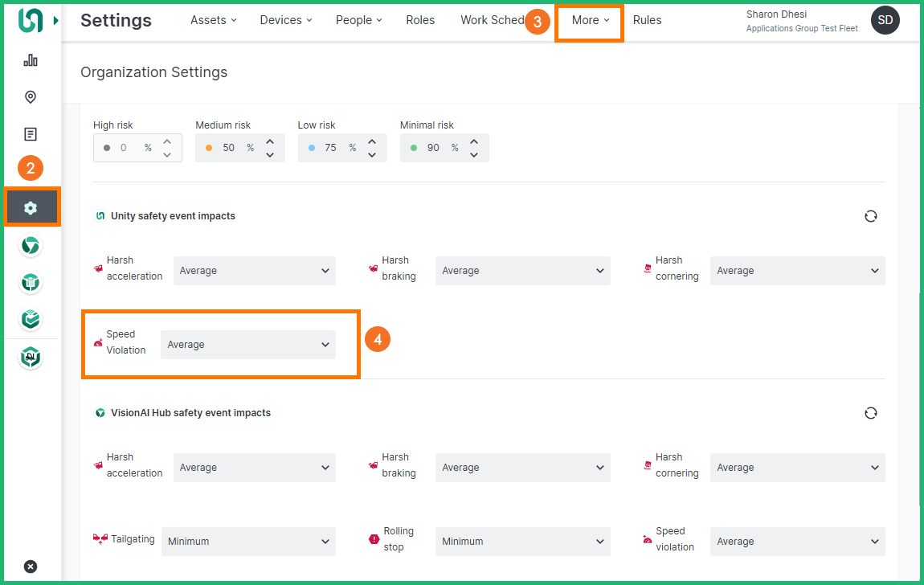Click the SD user avatar
Screen dimensions: 924x585
885,20
